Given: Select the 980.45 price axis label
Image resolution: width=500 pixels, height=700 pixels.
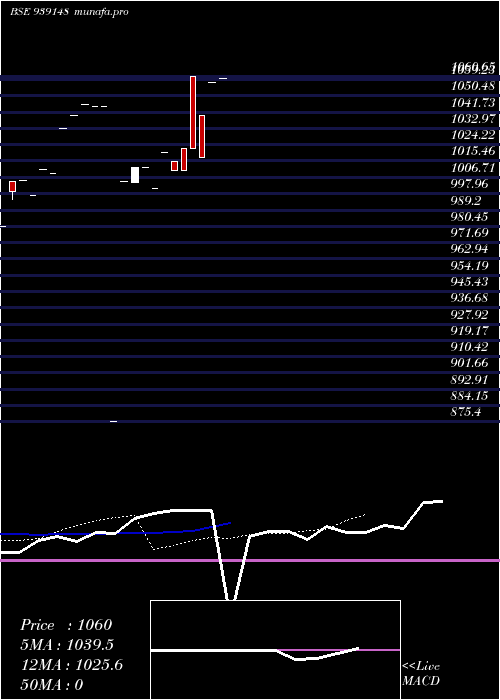Looking at the screenshot, I should [470, 217].
